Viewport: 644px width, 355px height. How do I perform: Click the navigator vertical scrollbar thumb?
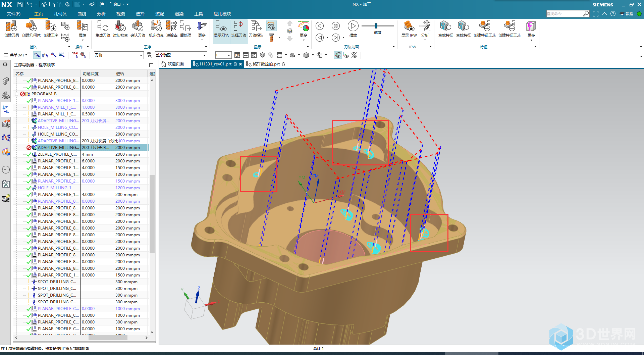[152, 214]
